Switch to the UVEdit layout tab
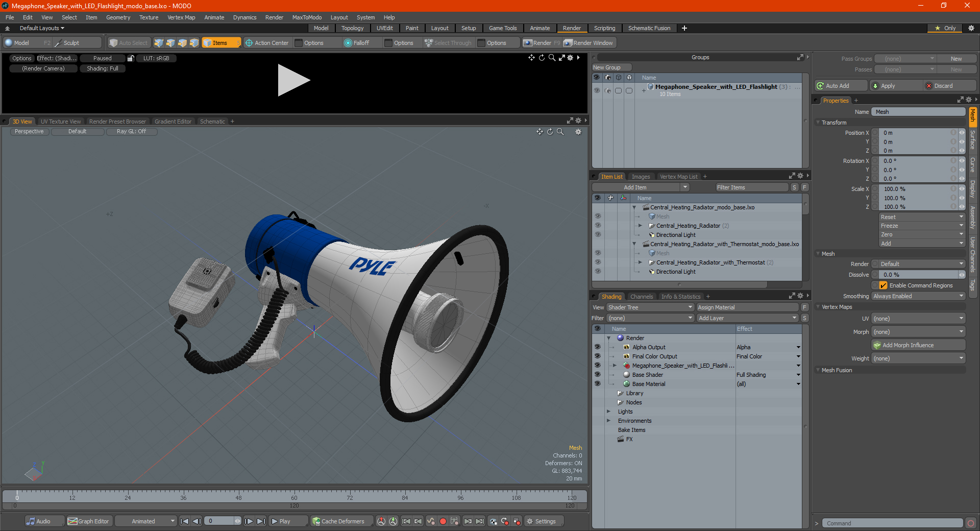 click(384, 28)
